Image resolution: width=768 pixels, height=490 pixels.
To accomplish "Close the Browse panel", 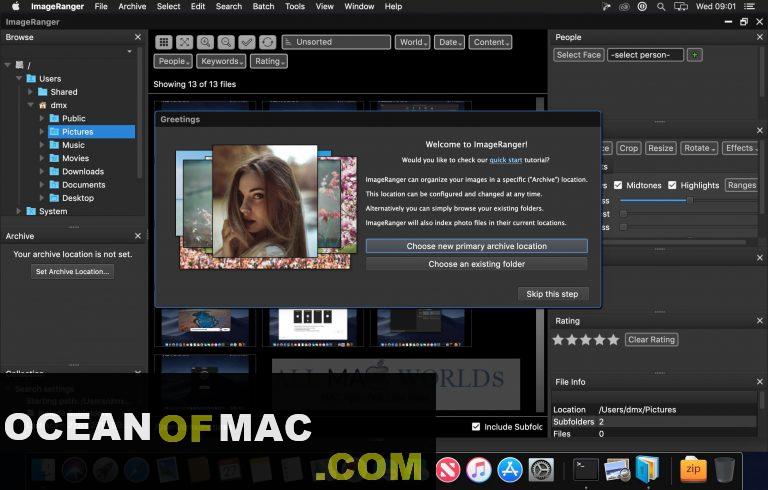I will click(138, 37).
